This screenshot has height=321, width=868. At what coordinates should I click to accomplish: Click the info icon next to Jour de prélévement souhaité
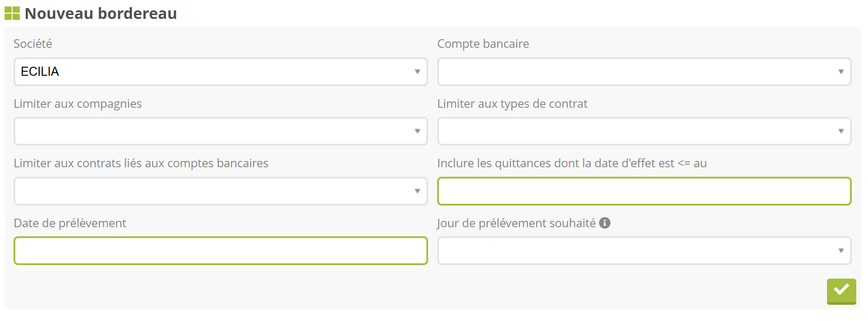(x=605, y=223)
